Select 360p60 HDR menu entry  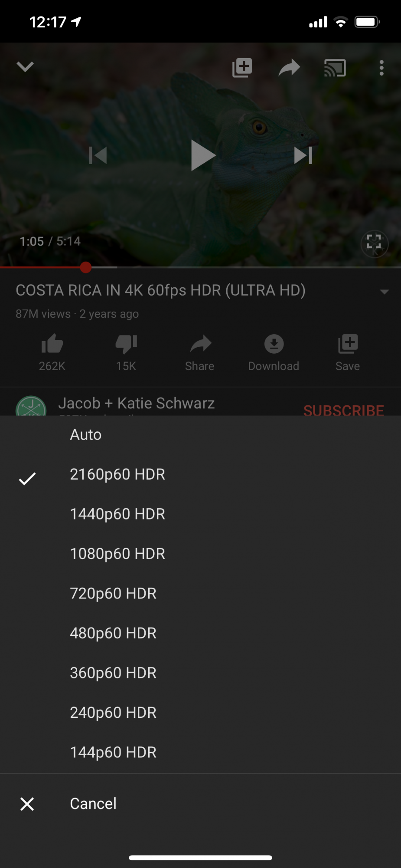pos(200,673)
